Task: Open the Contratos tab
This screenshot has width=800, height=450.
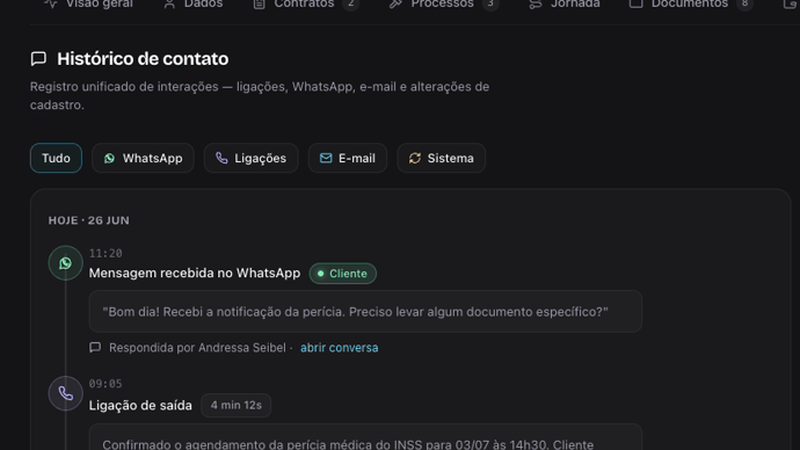Action: [306, 4]
